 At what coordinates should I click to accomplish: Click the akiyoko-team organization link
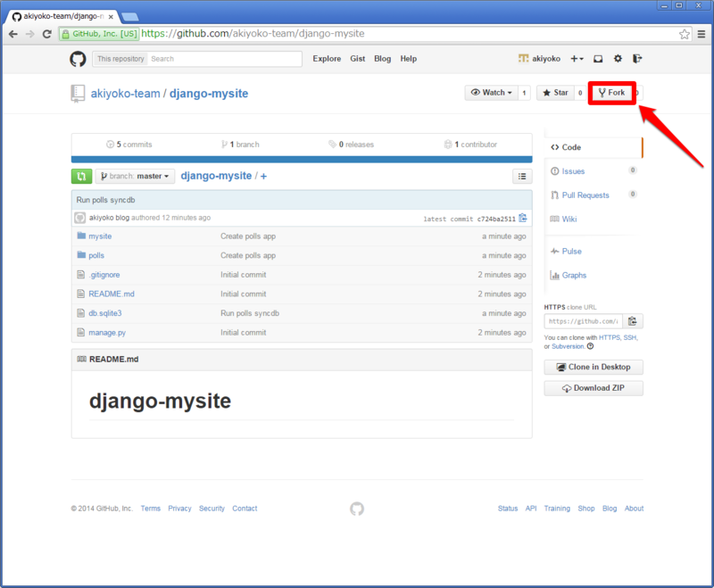[125, 94]
